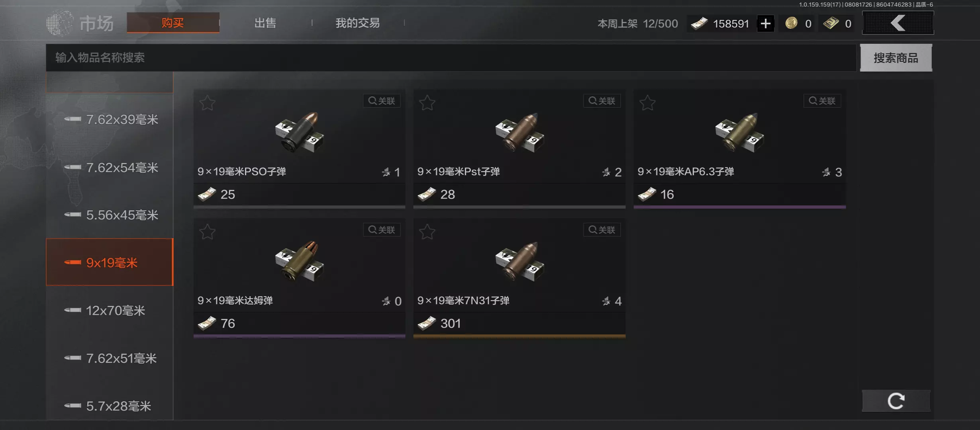Viewport: 980px width, 430px height.
Task: Star the 9×19毫米AP6.3子弹 item
Action: point(647,103)
